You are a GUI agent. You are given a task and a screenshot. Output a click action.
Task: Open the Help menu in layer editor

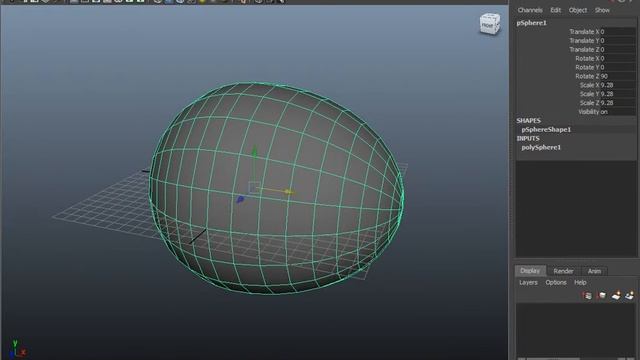pyautogui.click(x=580, y=282)
